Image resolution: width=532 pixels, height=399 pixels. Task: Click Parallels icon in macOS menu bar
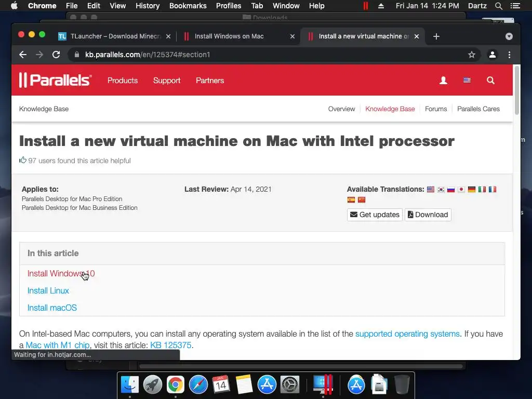pyautogui.click(x=365, y=6)
